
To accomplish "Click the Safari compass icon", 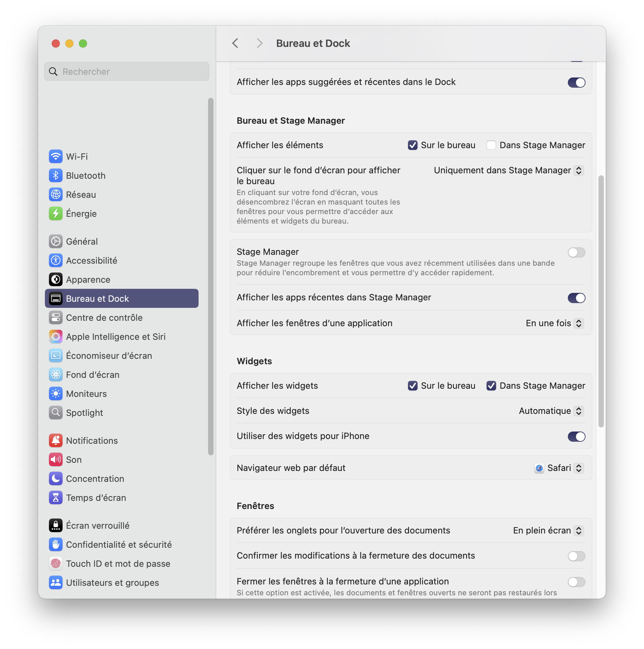I will [539, 468].
